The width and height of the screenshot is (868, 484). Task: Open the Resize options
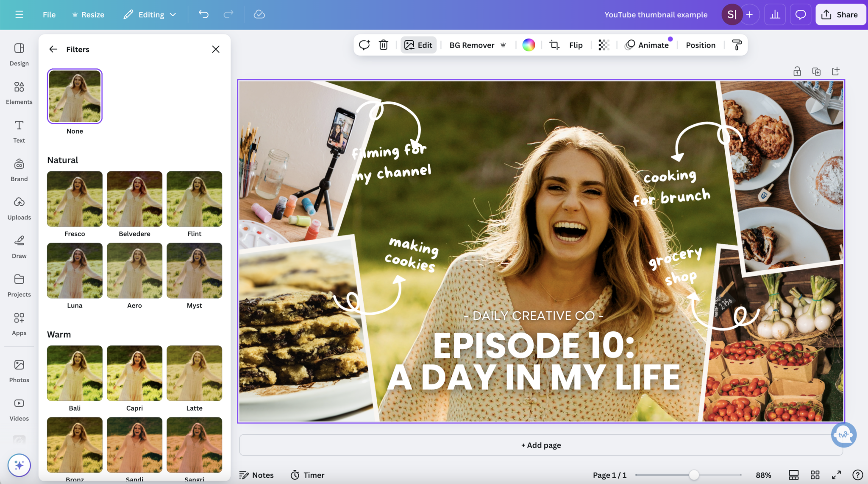pyautogui.click(x=88, y=14)
